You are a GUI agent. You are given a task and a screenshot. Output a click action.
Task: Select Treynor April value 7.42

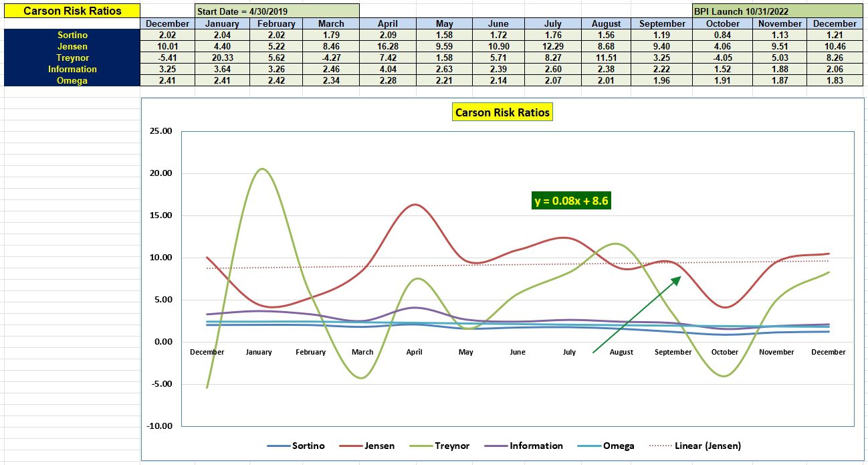(387, 58)
